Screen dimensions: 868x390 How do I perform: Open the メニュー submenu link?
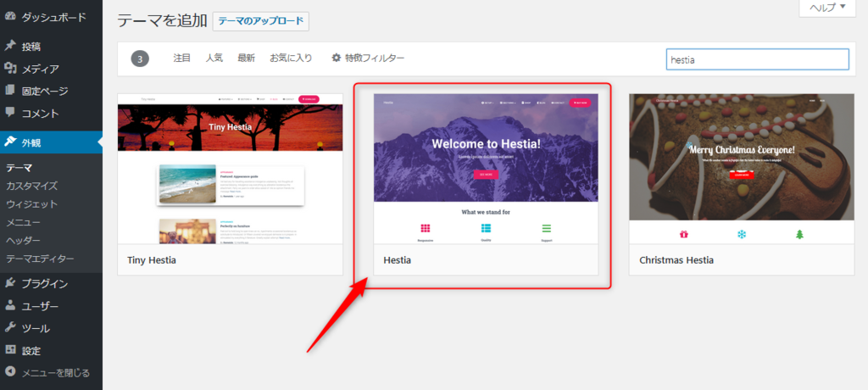tap(23, 222)
